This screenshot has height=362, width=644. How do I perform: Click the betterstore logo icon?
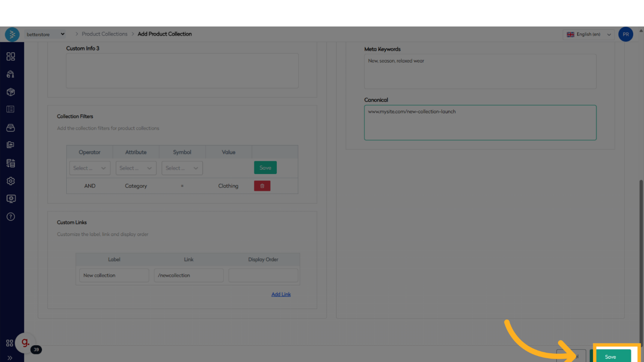[12, 34]
